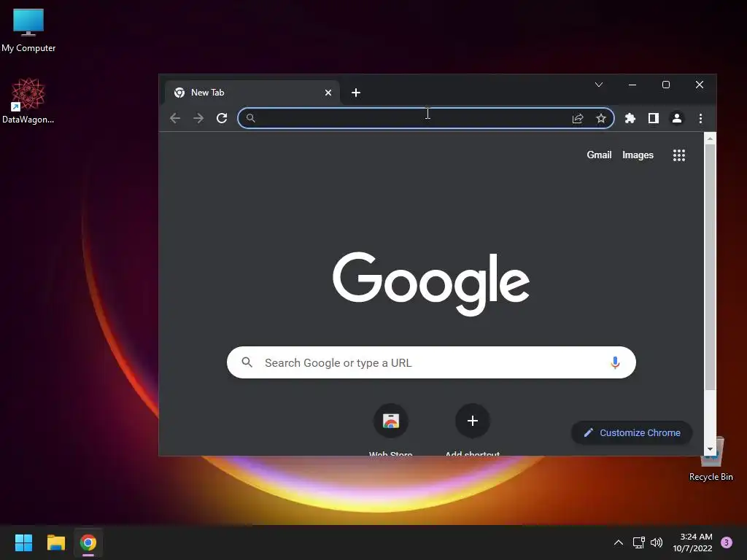Click the address bar search magnifier icon
Screen dimensions: 747x560
(x=251, y=117)
